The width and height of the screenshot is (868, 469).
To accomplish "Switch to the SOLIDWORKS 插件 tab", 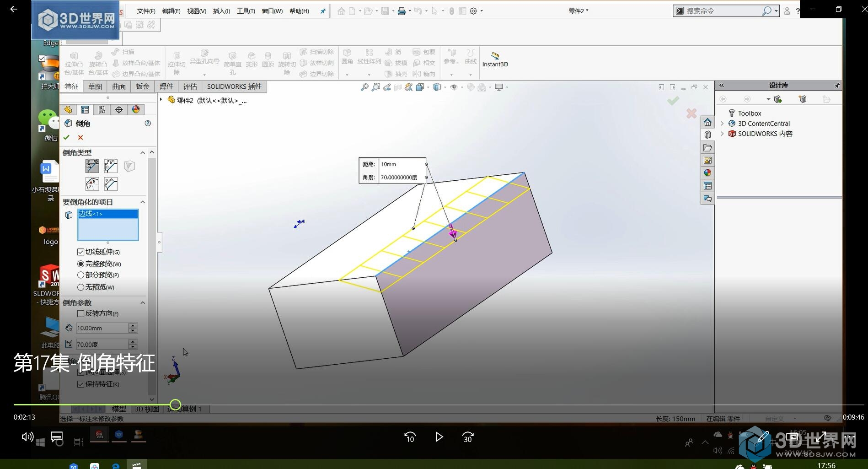I will coord(234,86).
